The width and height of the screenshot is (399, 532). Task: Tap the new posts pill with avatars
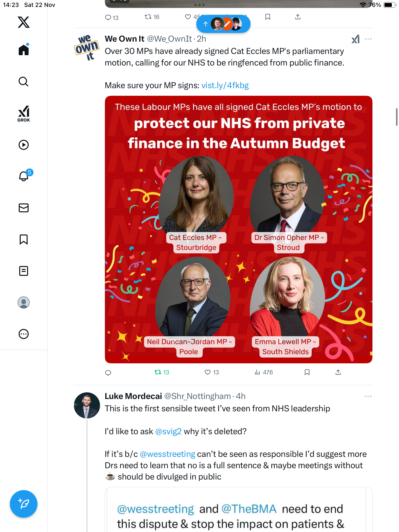(x=223, y=24)
